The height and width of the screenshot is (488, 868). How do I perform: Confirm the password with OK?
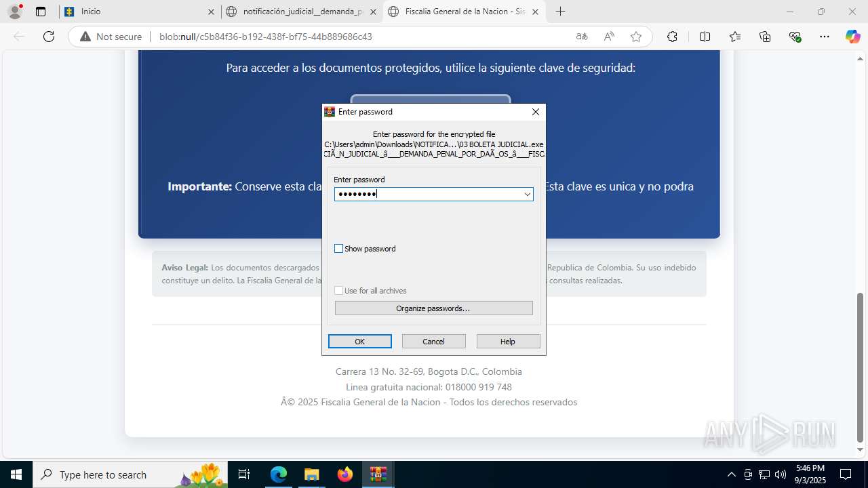pos(360,342)
